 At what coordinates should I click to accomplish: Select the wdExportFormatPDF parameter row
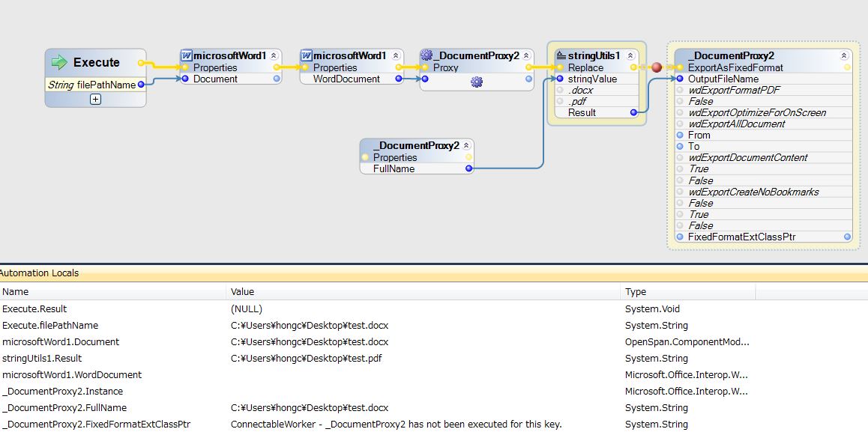coord(763,90)
